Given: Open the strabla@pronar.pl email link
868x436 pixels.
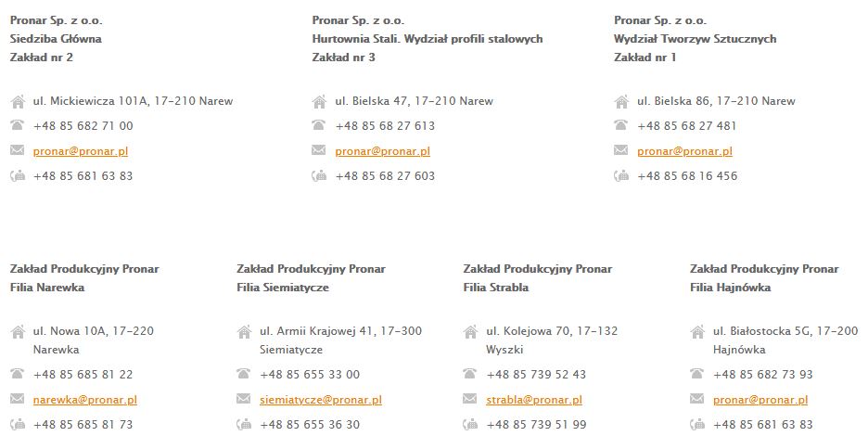Looking at the screenshot, I should (534, 400).
